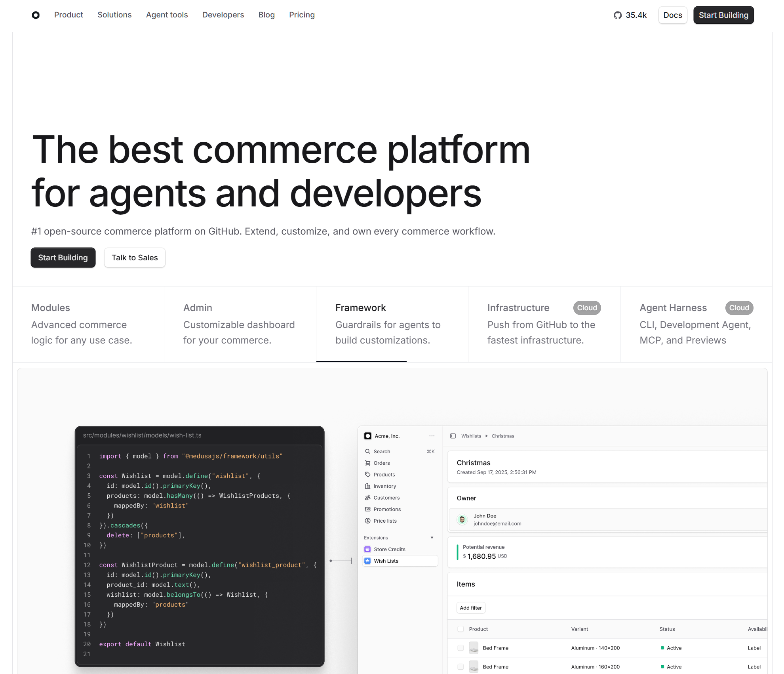Click the Cloud badge on Agent Harness
Screen dimensions: 784x674
(x=739, y=308)
